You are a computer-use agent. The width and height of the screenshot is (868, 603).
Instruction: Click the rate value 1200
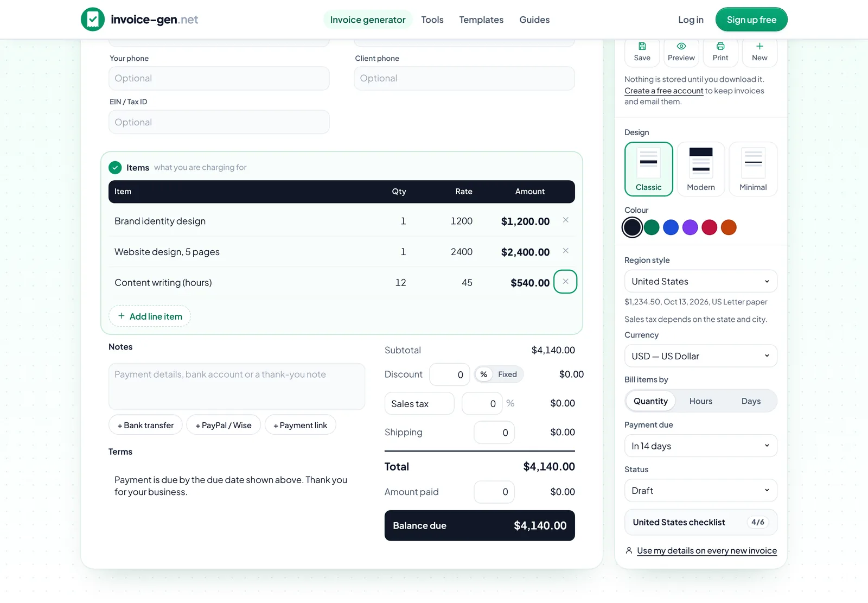click(x=462, y=221)
